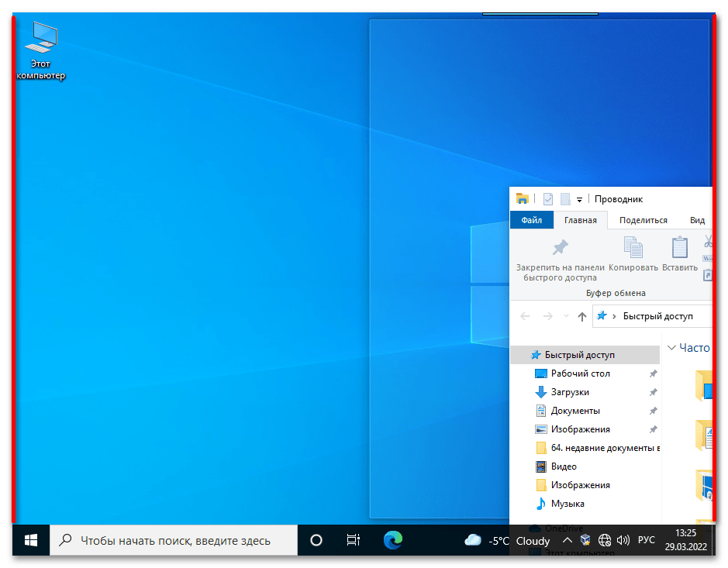This screenshot has height=568, width=728.
Task: Click the Cortana circle icon
Action: (316, 540)
